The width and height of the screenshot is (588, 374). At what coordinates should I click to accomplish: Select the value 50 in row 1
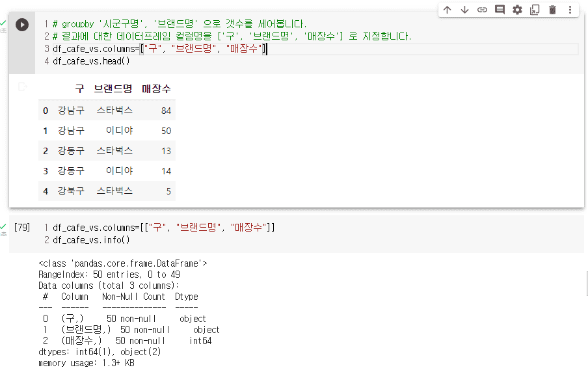point(166,131)
